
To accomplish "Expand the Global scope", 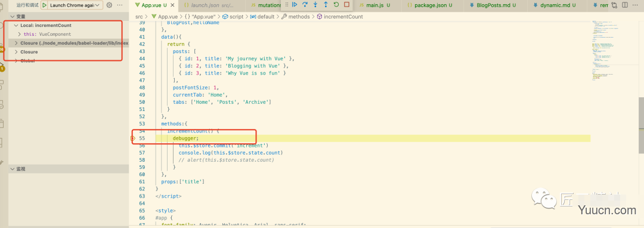I will (x=68, y=60).
